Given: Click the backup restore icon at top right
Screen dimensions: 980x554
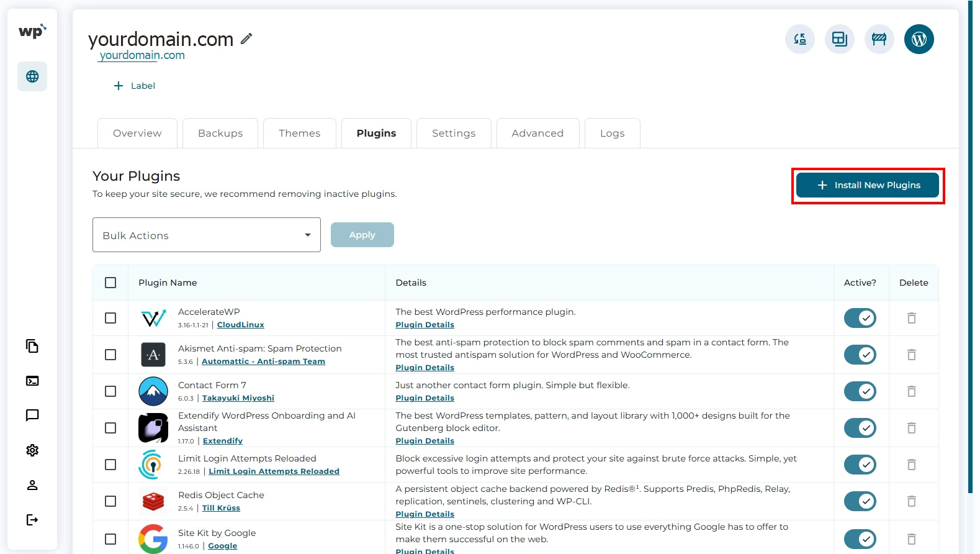Looking at the screenshot, I should [x=800, y=39].
